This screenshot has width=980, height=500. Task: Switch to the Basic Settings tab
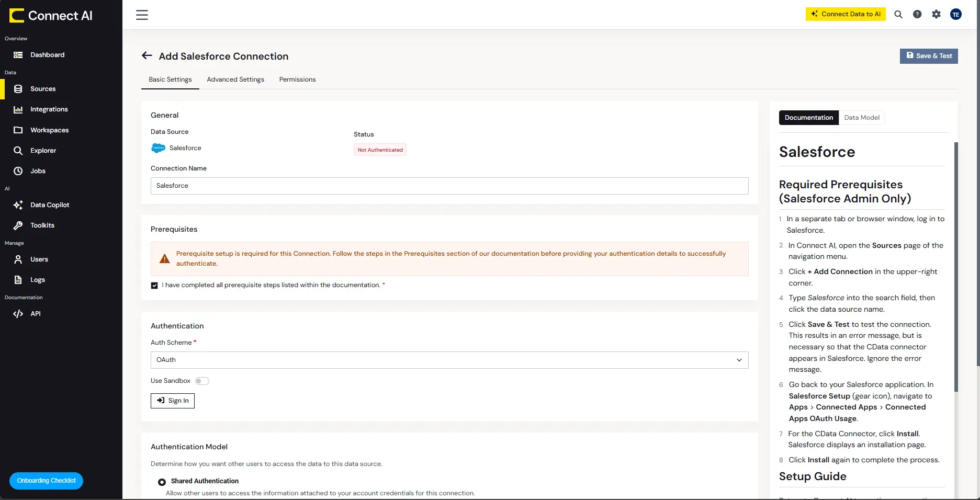pos(170,79)
